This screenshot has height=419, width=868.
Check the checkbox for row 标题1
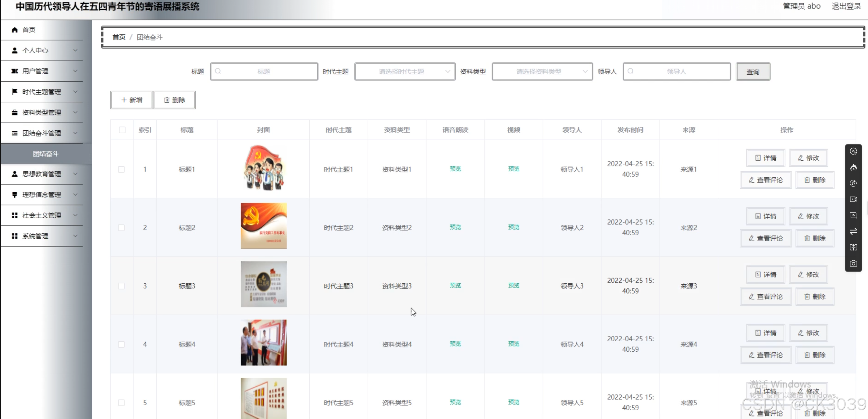(x=121, y=169)
